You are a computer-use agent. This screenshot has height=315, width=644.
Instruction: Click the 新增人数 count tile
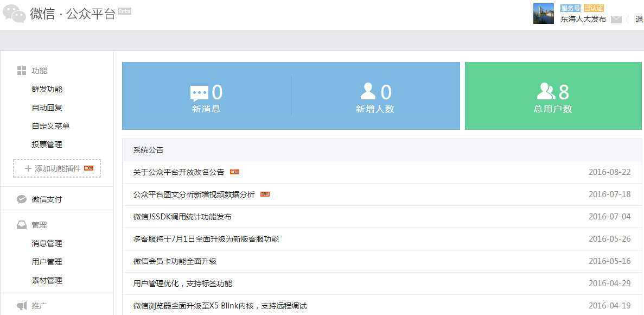click(x=375, y=96)
